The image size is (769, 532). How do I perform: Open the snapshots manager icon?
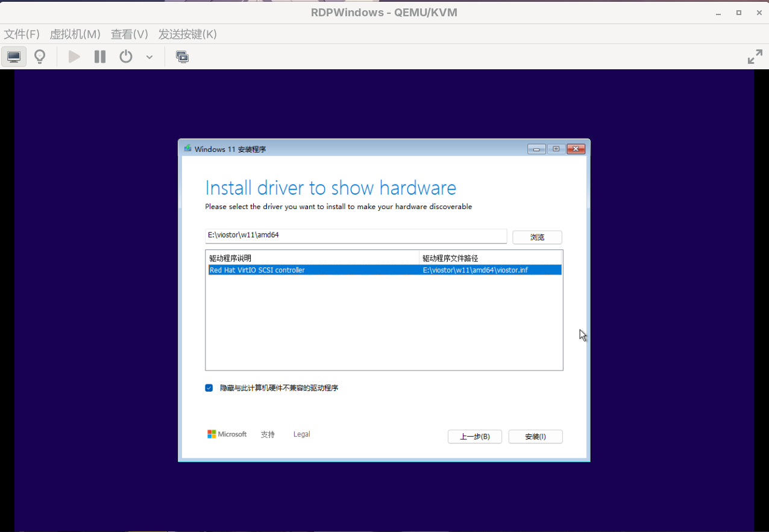click(x=182, y=57)
